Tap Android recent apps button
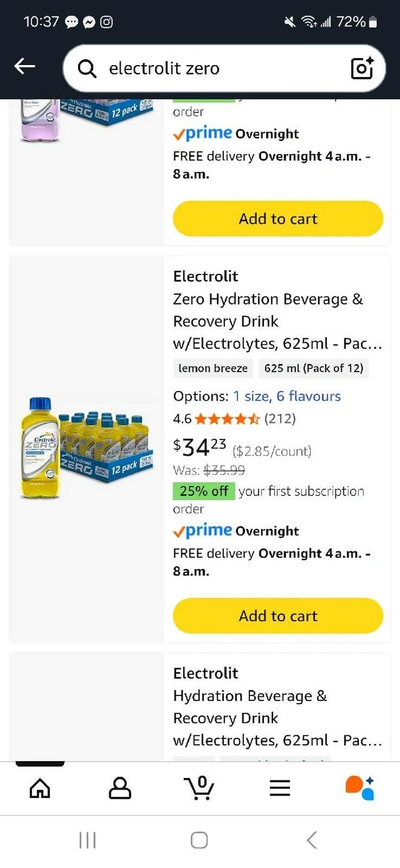The height and width of the screenshot is (868, 400). click(87, 840)
